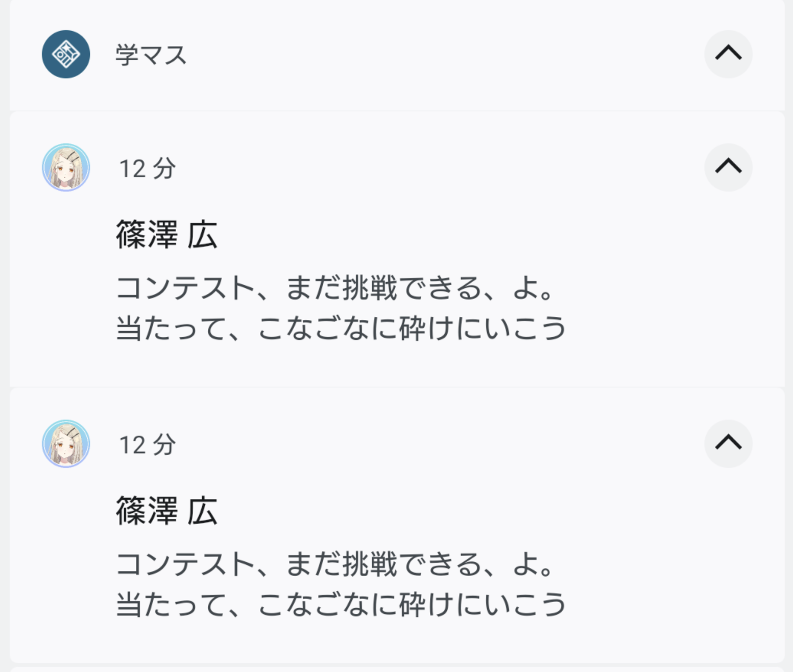Tap the 分 character in the first timestamp
This screenshot has height=672, width=793.
tap(164, 168)
